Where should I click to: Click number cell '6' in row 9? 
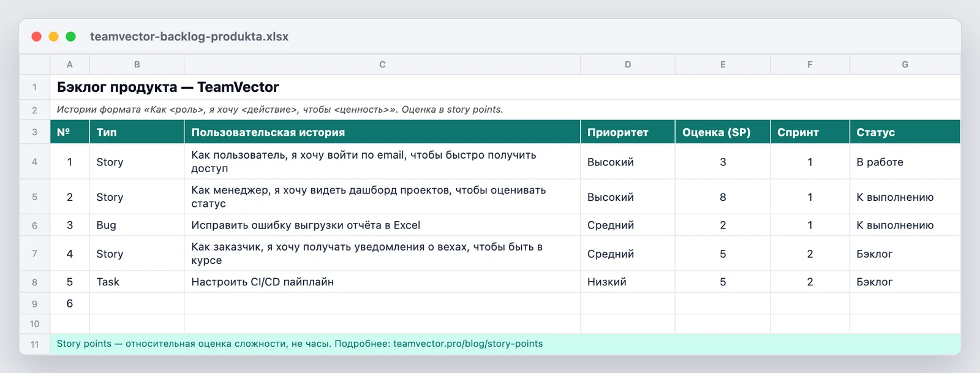(70, 303)
